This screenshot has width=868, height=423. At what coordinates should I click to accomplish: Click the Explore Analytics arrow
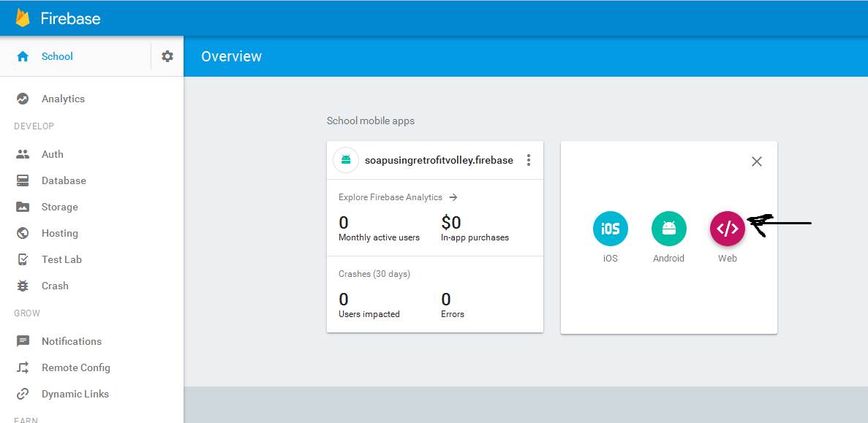click(453, 197)
